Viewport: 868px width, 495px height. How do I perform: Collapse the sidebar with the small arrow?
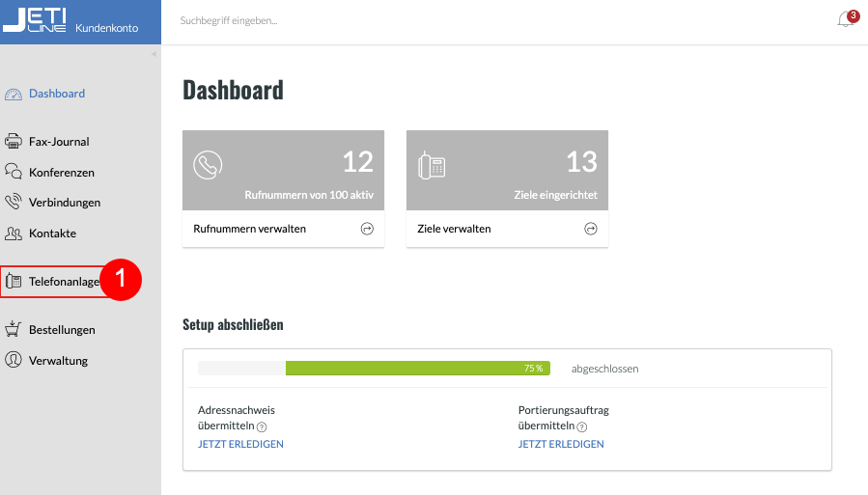(x=153, y=54)
